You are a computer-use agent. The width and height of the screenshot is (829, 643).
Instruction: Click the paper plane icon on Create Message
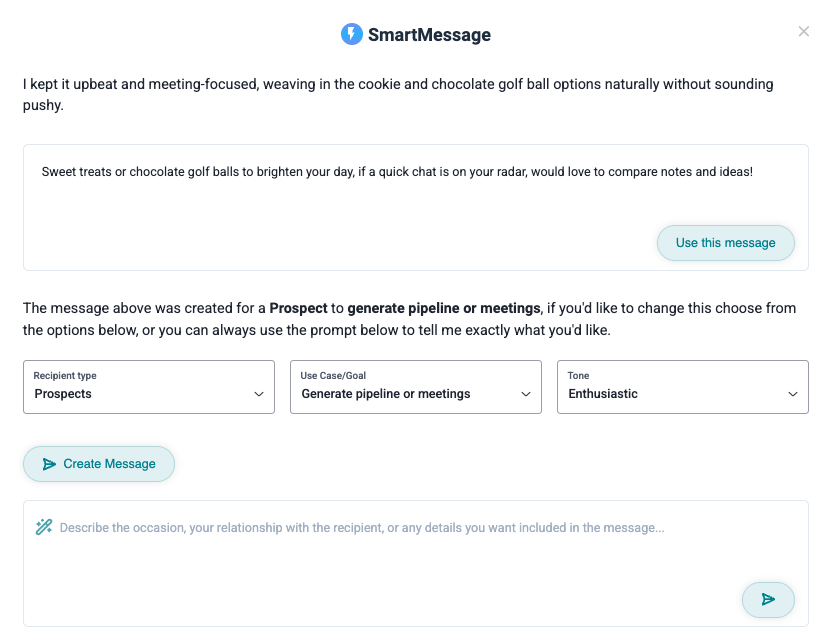tap(49, 464)
